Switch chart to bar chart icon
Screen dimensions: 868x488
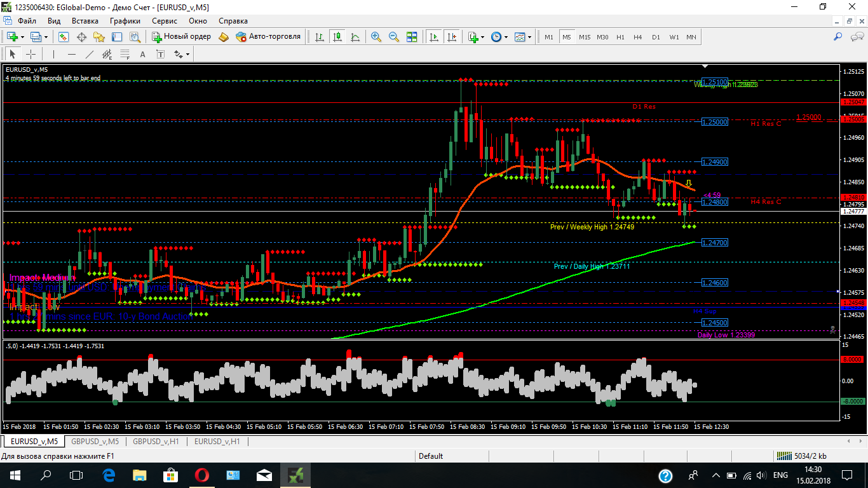[x=320, y=37]
